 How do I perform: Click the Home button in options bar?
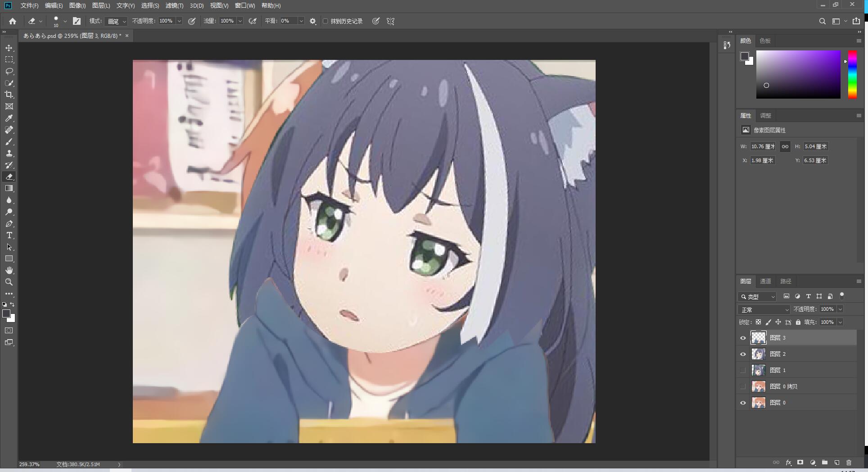click(13, 21)
